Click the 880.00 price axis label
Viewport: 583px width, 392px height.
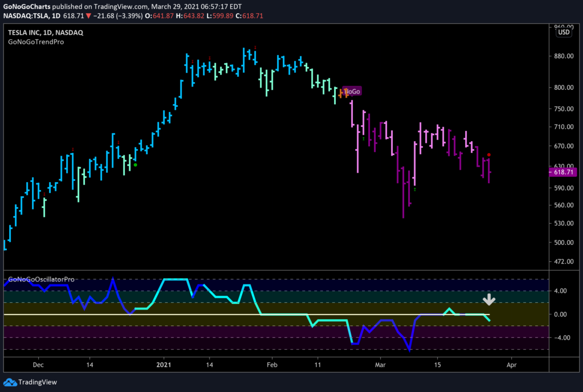(564, 56)
